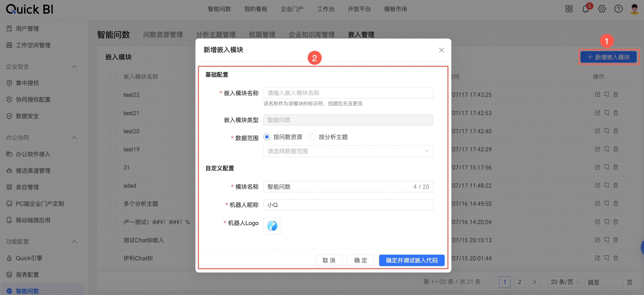The image size is (644, 295).
Task: Copy the test20 module with duplicate icon
Action: point(606,131)
